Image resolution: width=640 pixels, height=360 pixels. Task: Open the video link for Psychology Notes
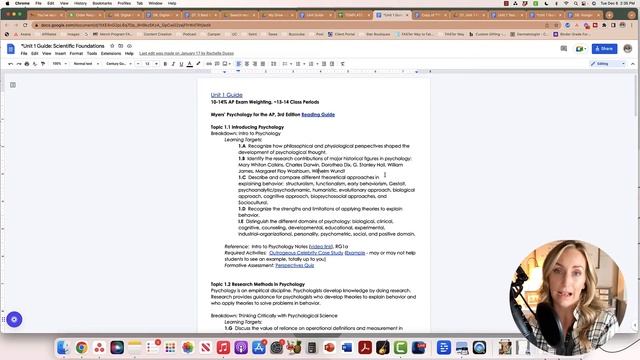pos(321,247)
